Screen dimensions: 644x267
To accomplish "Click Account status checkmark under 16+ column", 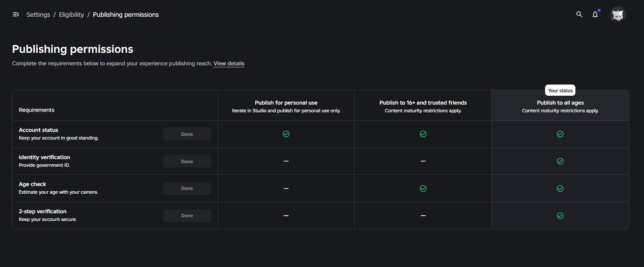I will [x=423, y=134].
